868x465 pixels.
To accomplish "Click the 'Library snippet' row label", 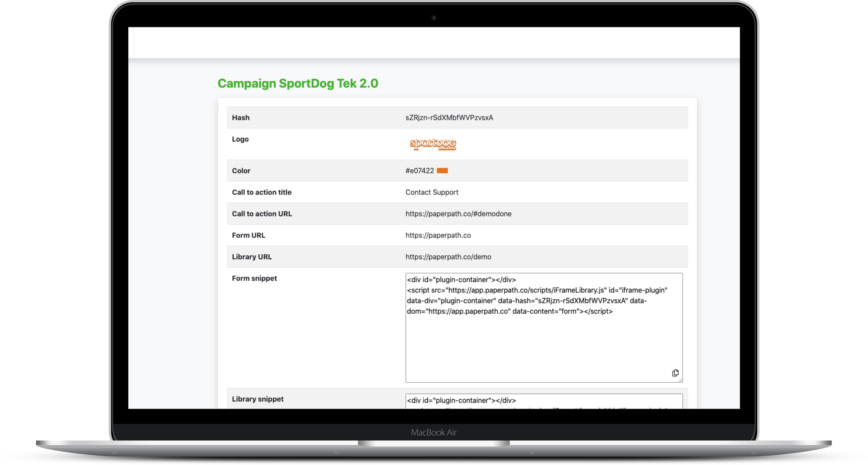I will point(258,399).
